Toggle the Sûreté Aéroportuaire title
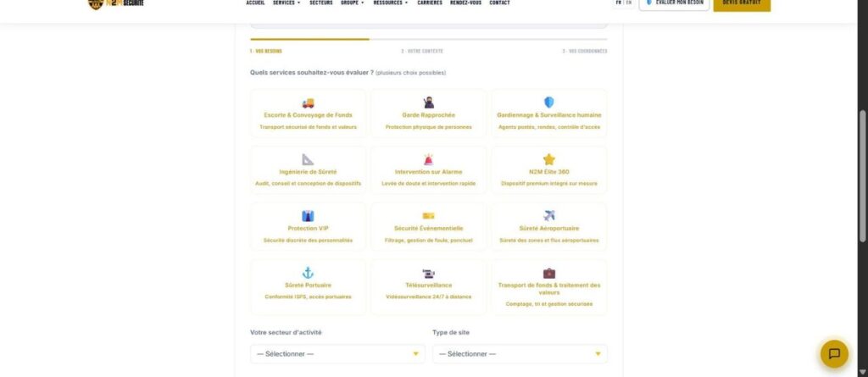Image resolution: width=868 pixels, height=377 pixels. click(x=548, y=228)
